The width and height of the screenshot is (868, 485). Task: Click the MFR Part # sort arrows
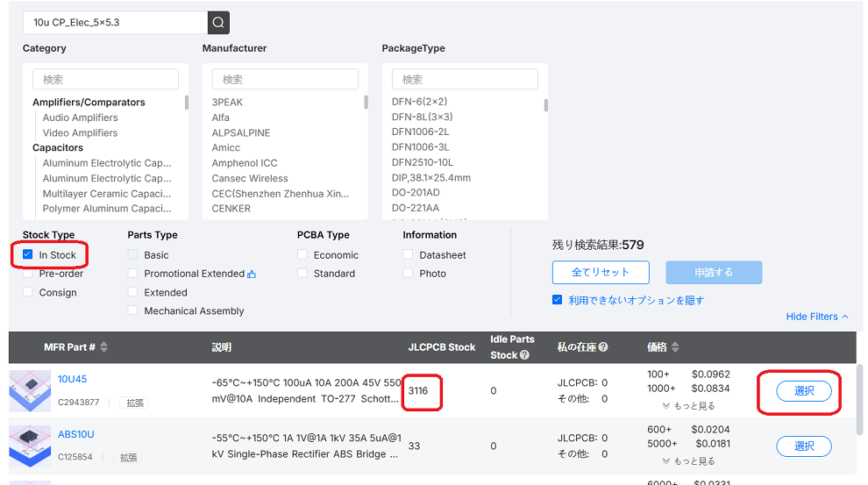tap(104, 347)
